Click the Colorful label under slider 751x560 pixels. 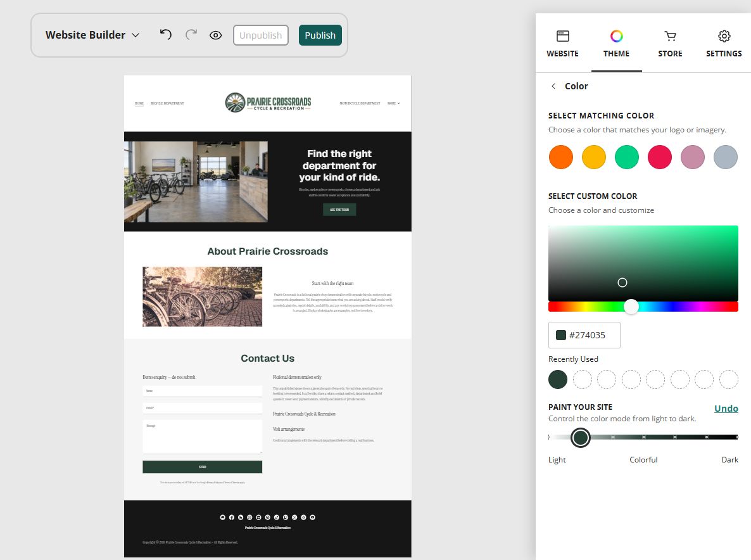643,459
